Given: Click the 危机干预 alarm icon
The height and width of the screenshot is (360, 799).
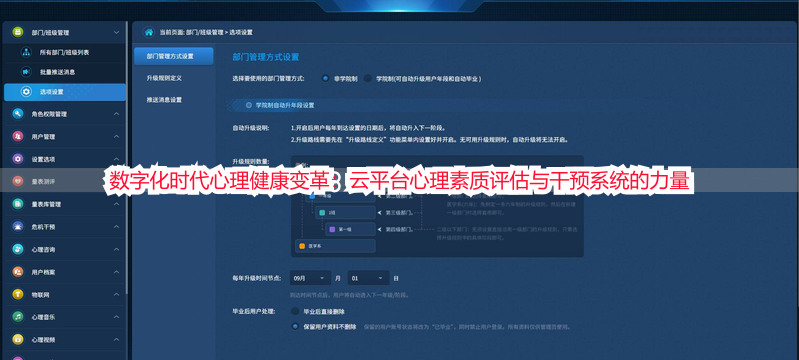Looking at the screenshot, I should click(18, 227).
